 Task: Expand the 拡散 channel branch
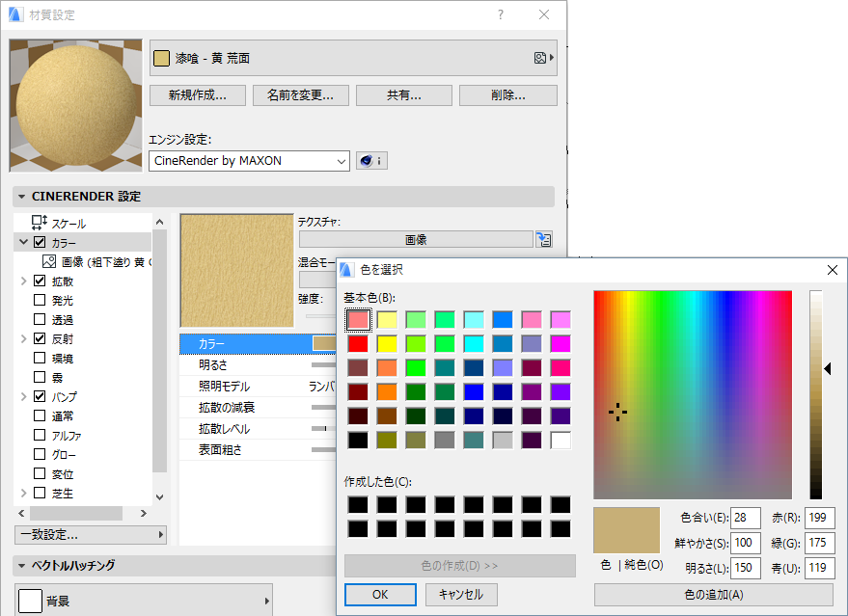22,280
